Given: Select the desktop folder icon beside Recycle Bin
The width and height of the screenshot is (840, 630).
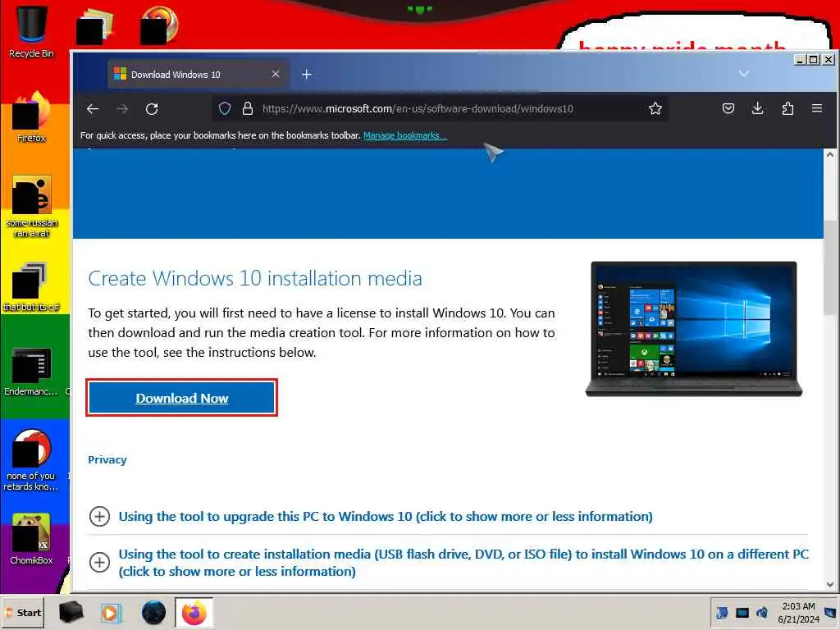Looking at the screenshot, I should click(95, 25).
